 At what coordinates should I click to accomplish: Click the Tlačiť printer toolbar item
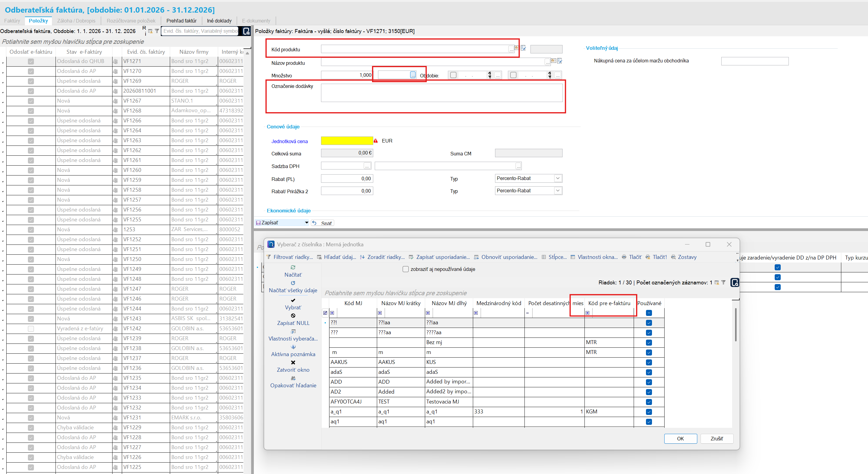[x=632, y=257]
